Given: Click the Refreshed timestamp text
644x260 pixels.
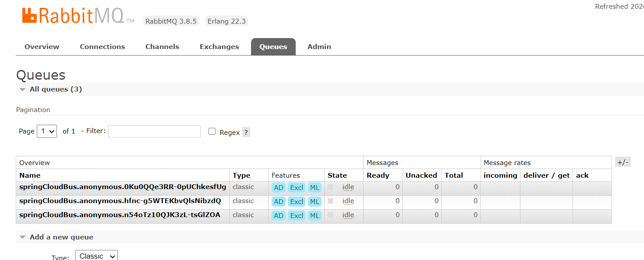Looking at the screenshot, I should pyautogui.click(x=619, y=7).
